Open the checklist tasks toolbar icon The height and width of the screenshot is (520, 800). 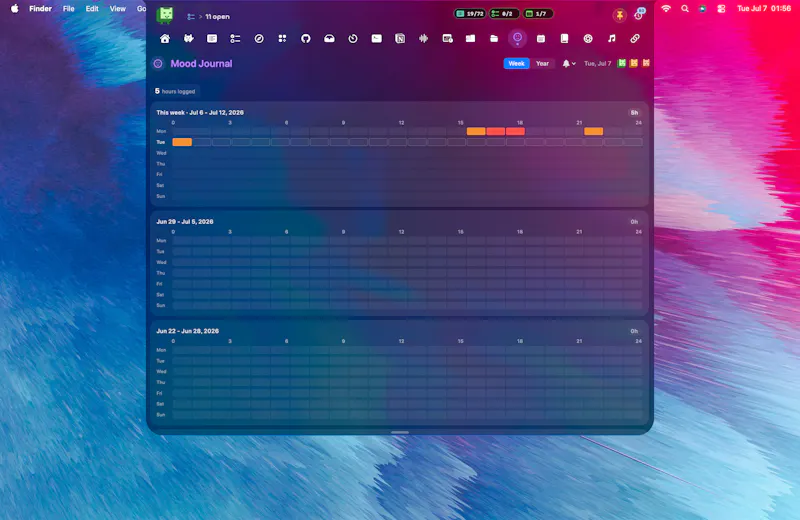click(x=235, y=38)
